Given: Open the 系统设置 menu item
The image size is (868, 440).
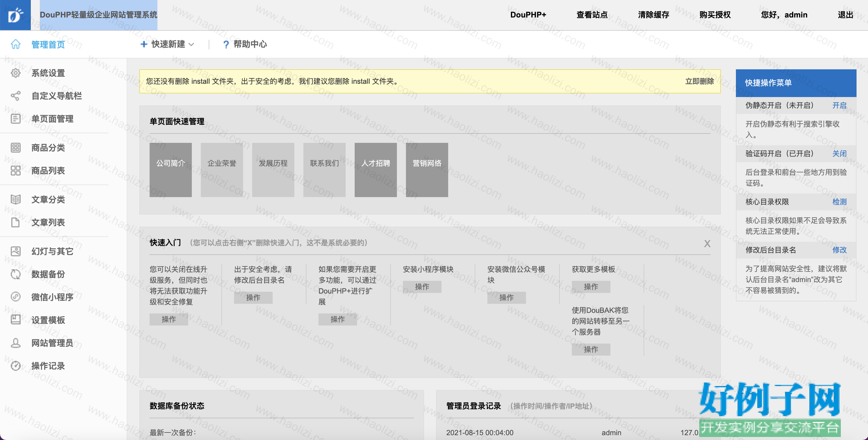Looking at the screenshot, I should pos(48,73).
